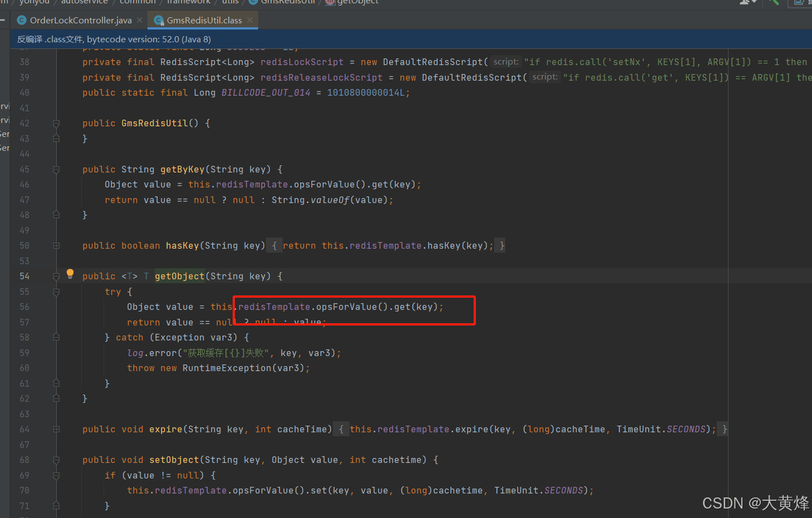Collapse the try block at line 55
812x518 pixels.
(x=56, y=292)
